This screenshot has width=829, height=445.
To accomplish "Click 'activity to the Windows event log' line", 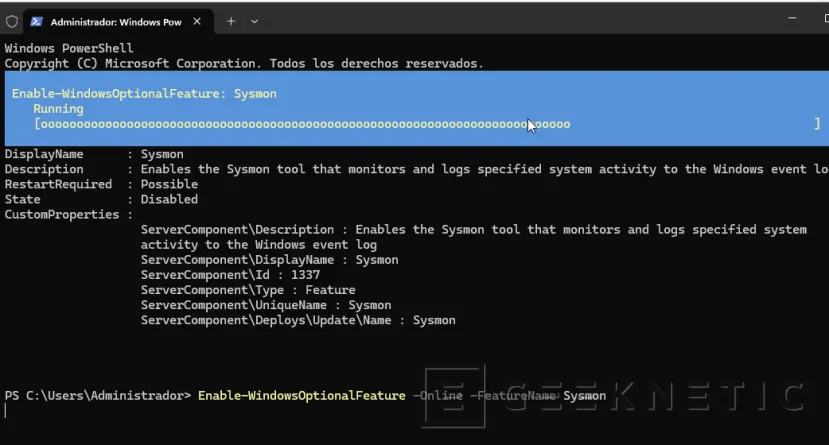I will coord(259,245).
